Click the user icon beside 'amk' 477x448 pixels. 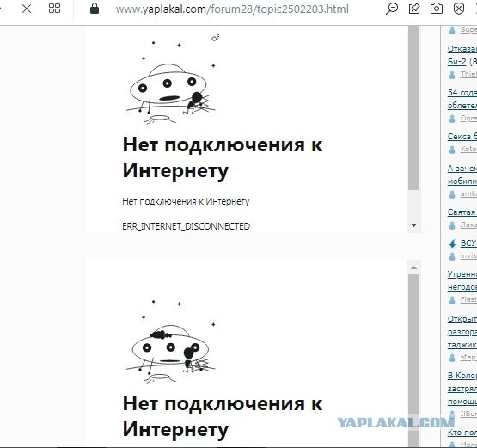pyautogui.click(x=452, y=194)
